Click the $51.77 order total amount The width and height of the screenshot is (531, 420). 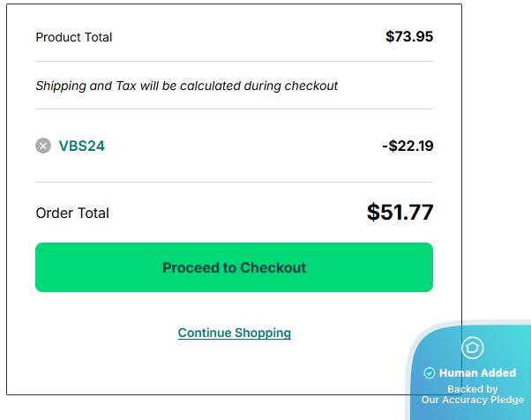[x=400, y=213]
